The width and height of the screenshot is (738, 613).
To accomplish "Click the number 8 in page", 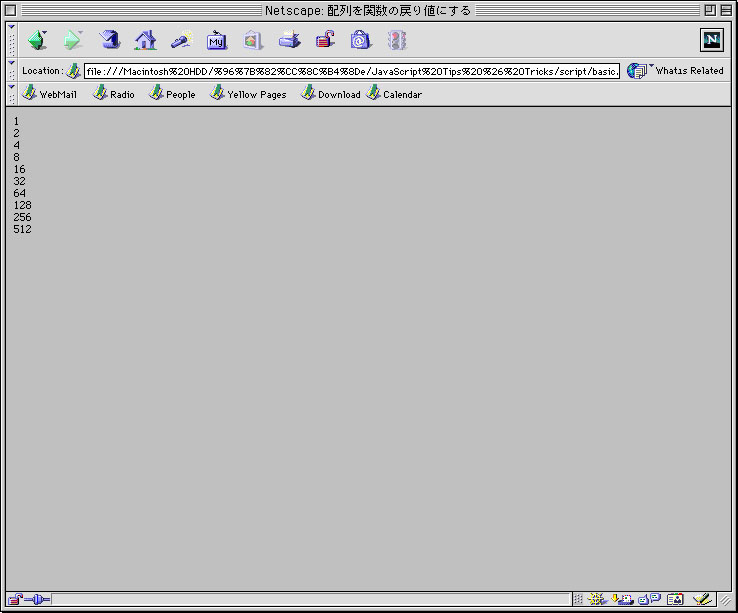I will tap(16, 157).
